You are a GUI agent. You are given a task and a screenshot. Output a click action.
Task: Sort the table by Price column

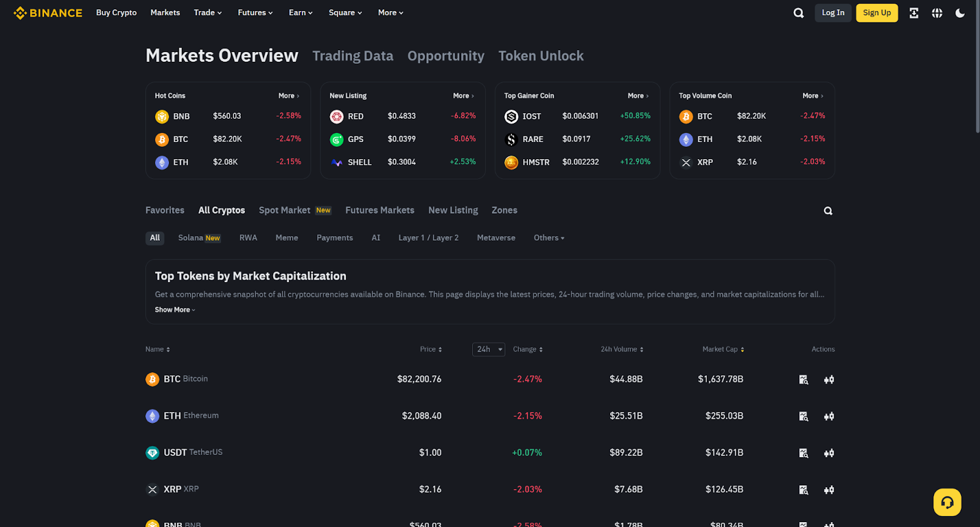[431, 349]
